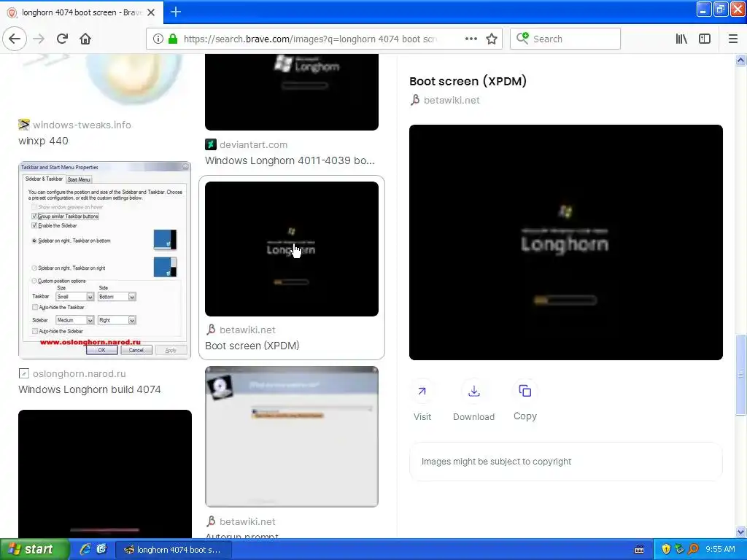Image resolution: width=747 pixels, height=560 pixels.
Task: Launch Internet Explorer from quick launch
Action: [x=85, y=550]
